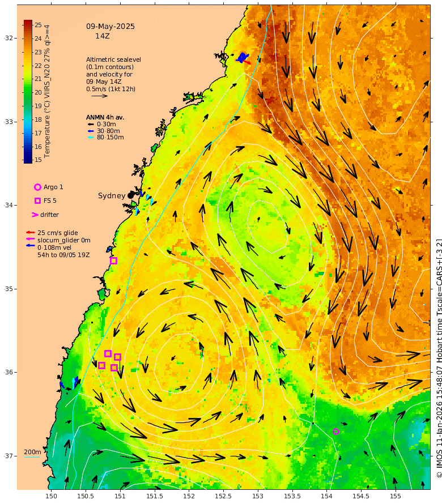Click the temperature color bar
Screen dimensions: 442x504
28,92
